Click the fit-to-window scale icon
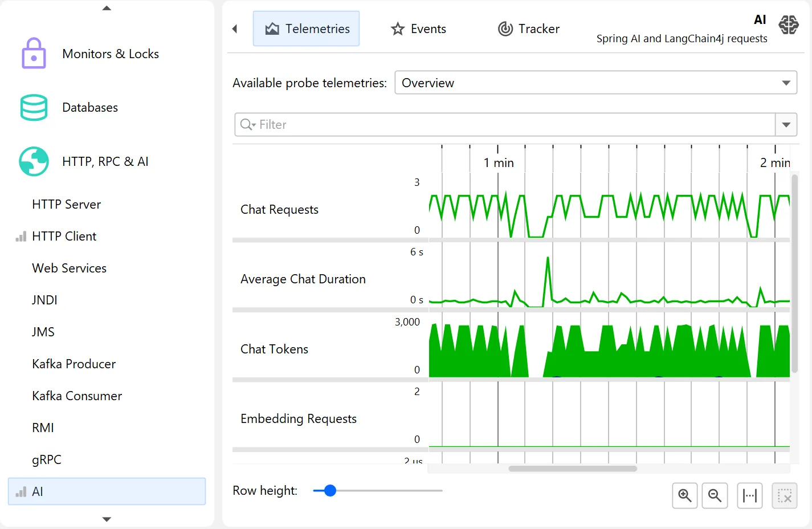This screenshot has width=812, height=529. [749, 496]
